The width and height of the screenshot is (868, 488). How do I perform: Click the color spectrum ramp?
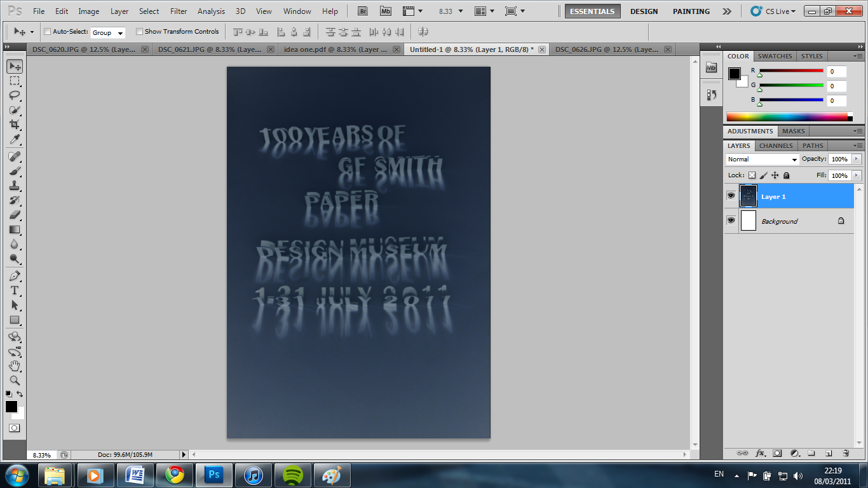(788, 117)
